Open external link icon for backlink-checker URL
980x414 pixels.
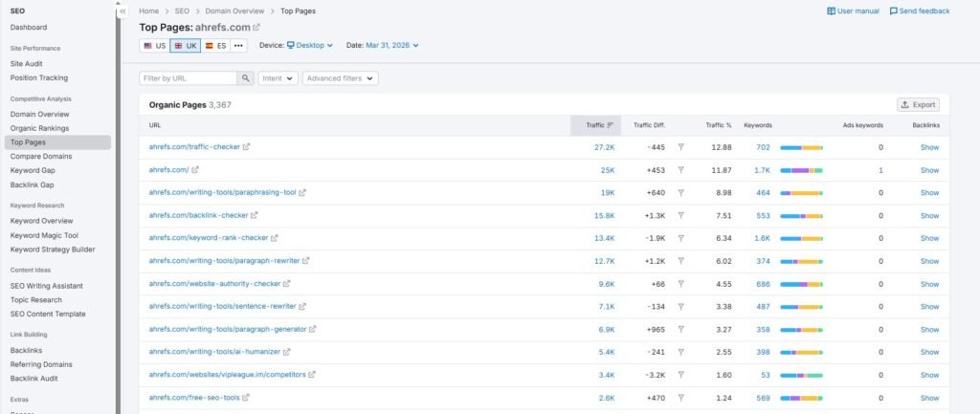pyautogui.click(x=255, y=215)
